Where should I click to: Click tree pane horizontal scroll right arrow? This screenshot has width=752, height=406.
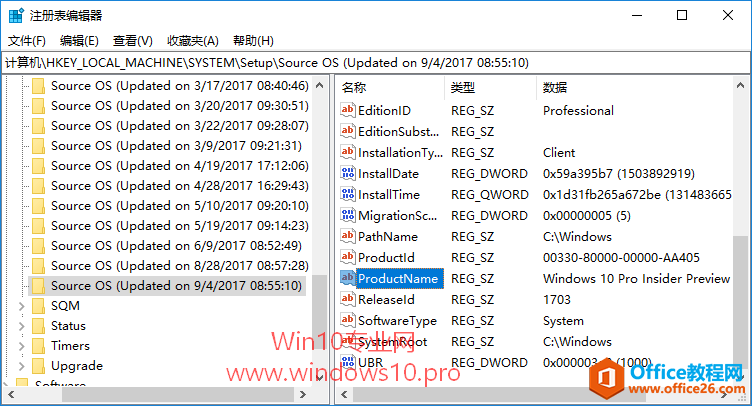(x=303, y=394)
